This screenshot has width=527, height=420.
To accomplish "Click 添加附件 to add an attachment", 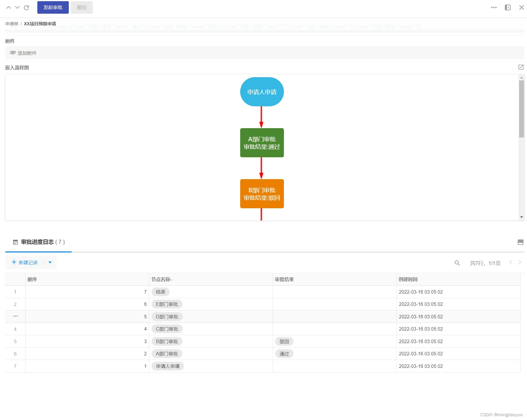I will pyautogui.click(x=23, y=53).
